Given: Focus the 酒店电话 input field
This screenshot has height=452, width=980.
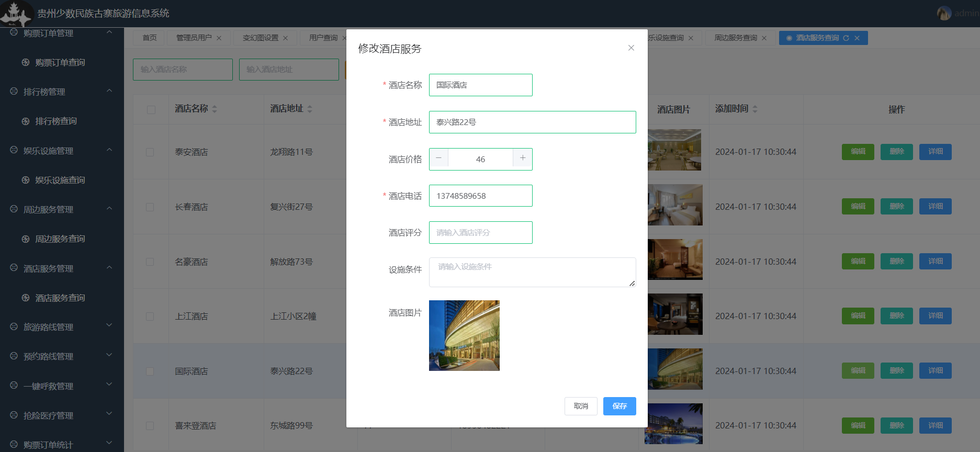Looking at the screenshot, I should [x=480, y=196].
